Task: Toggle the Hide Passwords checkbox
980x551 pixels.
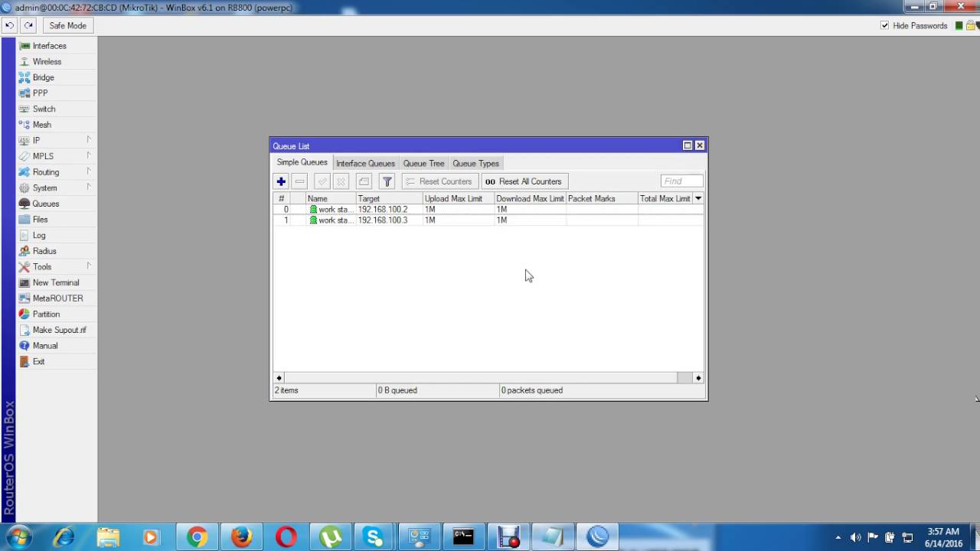Action: click(x=885, y=25)
